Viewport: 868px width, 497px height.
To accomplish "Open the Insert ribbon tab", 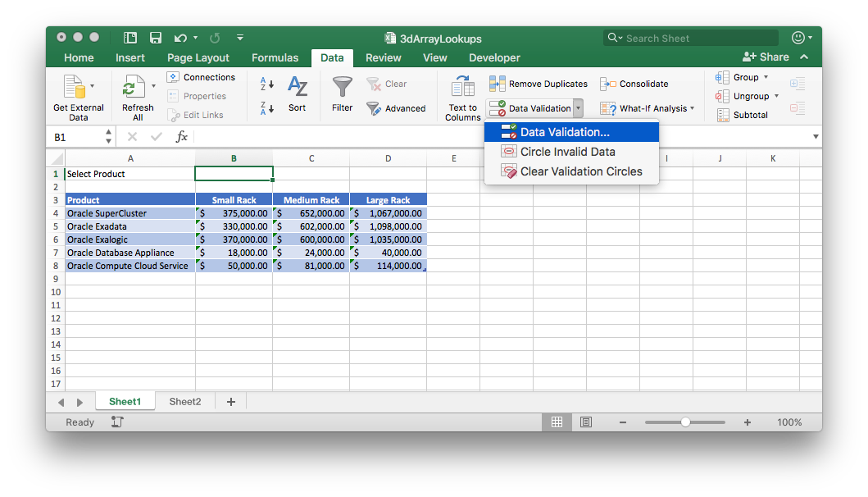I will pos(130,57).
